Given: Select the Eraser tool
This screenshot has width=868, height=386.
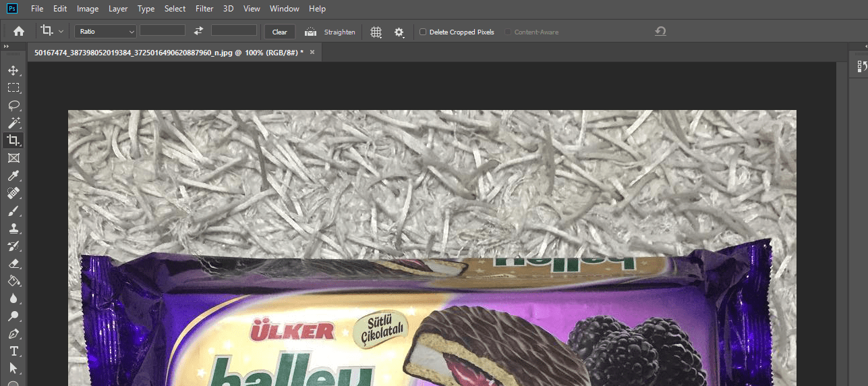Looking at the screenshot, I should tap(13, 263).
